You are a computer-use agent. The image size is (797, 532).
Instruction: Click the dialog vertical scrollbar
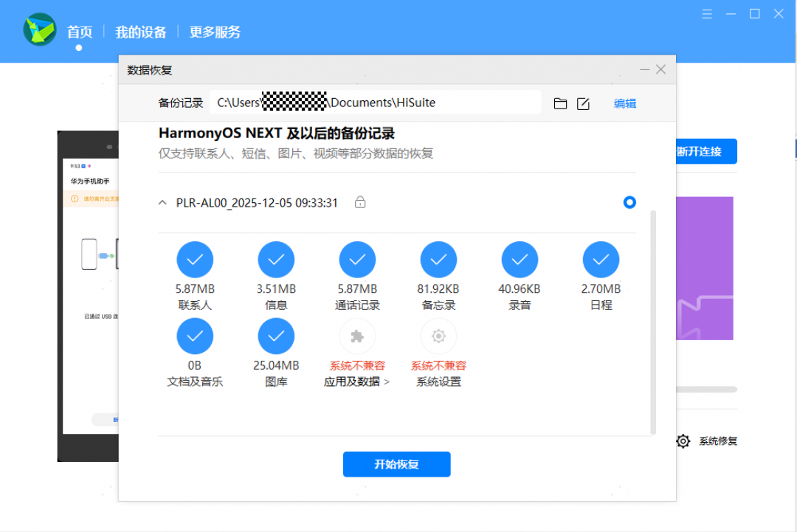(x=652, y=322)
